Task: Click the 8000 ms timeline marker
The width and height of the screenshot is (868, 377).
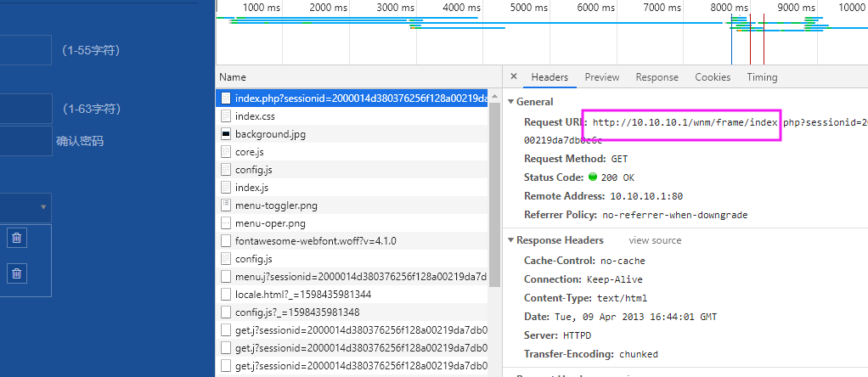Action: pos(729,7)
